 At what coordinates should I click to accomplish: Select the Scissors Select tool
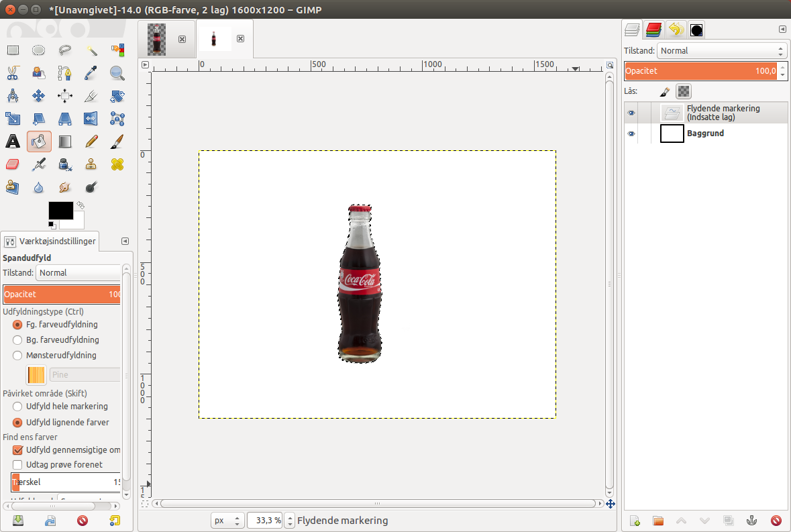pos(13,73)
